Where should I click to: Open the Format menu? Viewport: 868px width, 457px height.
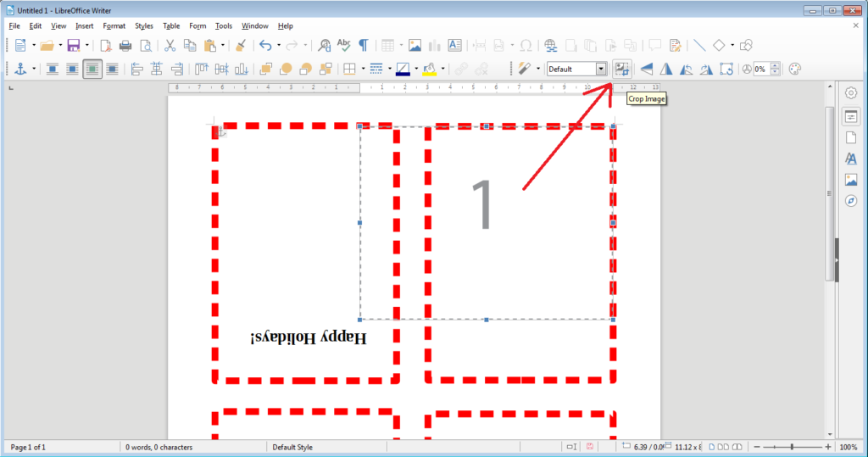[x=114, y=25]
